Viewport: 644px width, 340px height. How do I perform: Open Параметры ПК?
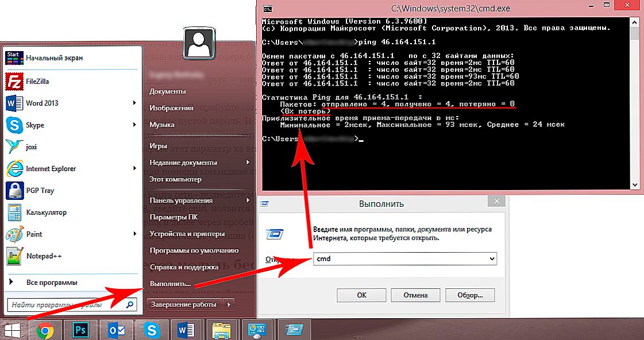point(173,217)
